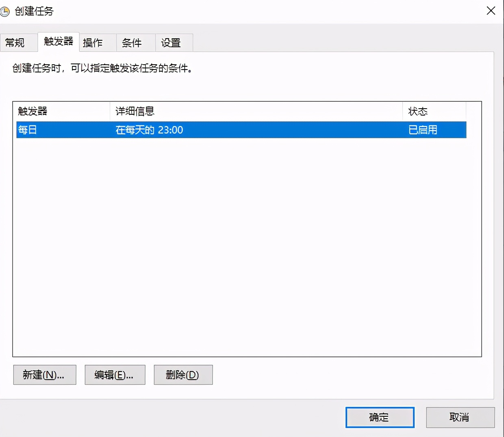Cancel the dialog with 取消
This screenshot has height=437, width=504.
coord(460,417)
